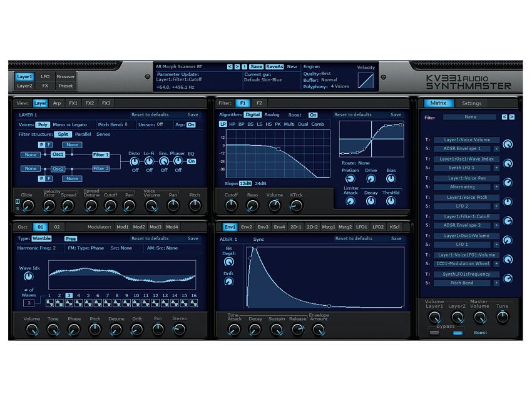
Task: Click the Glide knob
Action: coord(28,205)
